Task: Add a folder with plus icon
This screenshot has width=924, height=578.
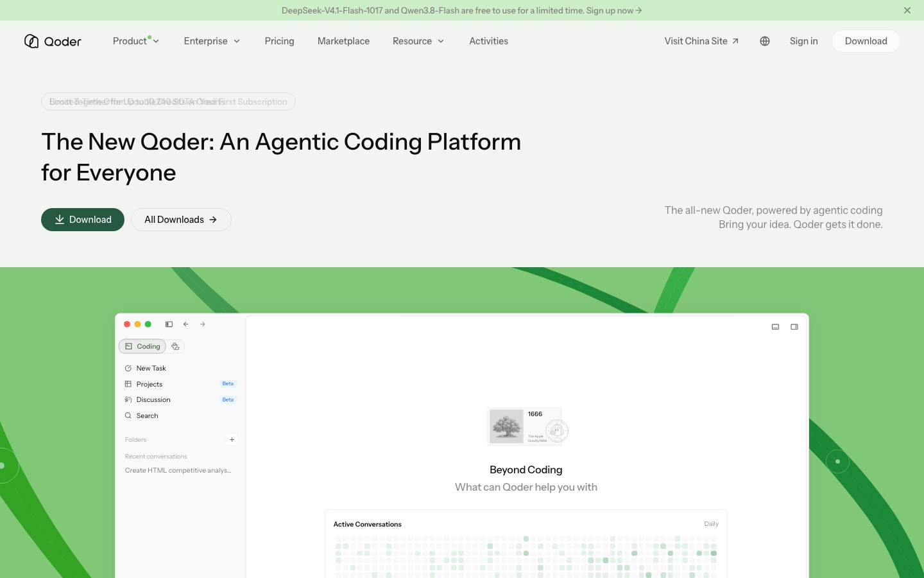Action: [232, 439]
